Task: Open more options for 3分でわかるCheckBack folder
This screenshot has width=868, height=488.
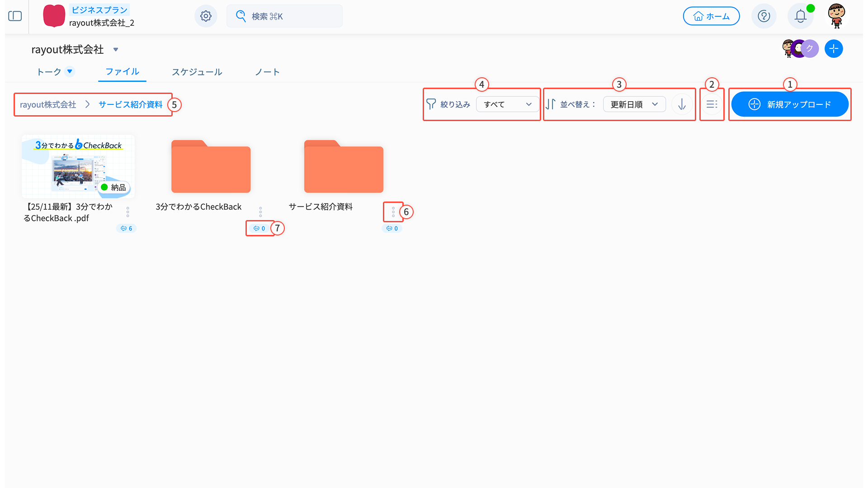Action: click(260, 212)
